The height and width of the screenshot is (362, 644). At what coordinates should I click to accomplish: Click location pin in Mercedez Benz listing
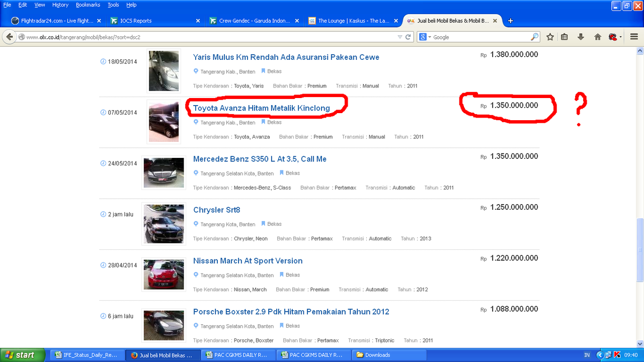196,173
